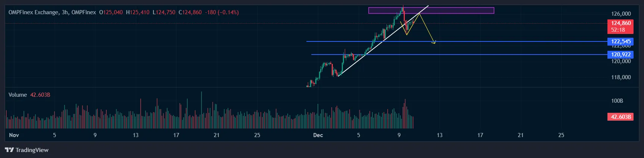Click the Dec label on time axis
The width and height of the screenshot is (644, 158).
[318, 135]
